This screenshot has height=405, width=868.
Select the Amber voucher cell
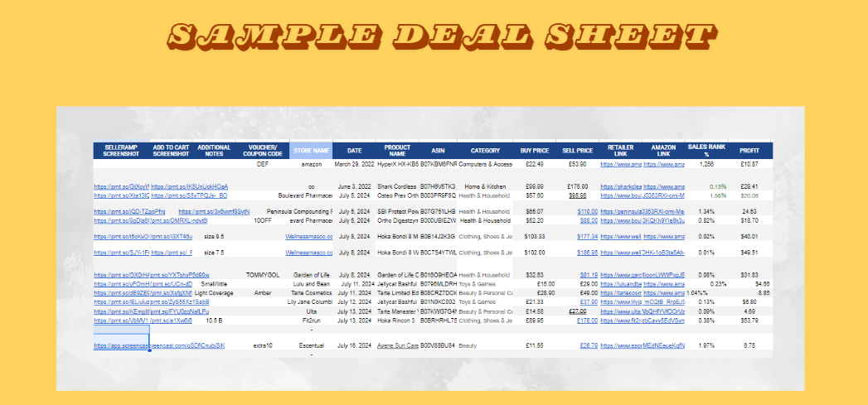pos(263,292)
